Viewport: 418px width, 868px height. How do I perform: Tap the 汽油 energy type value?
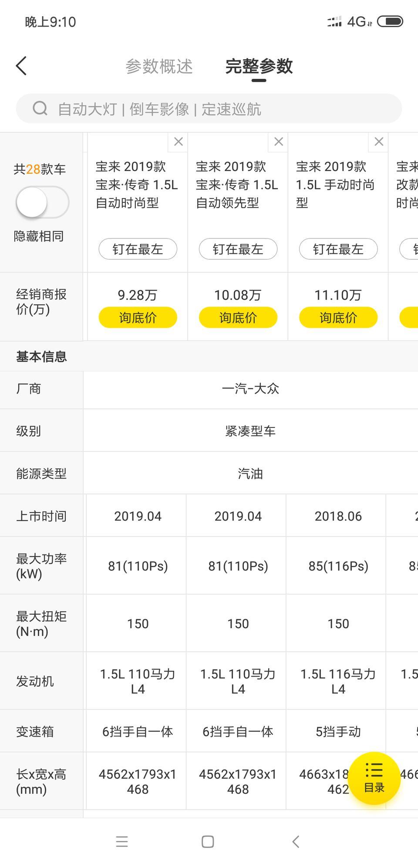(x=250, y=474)
